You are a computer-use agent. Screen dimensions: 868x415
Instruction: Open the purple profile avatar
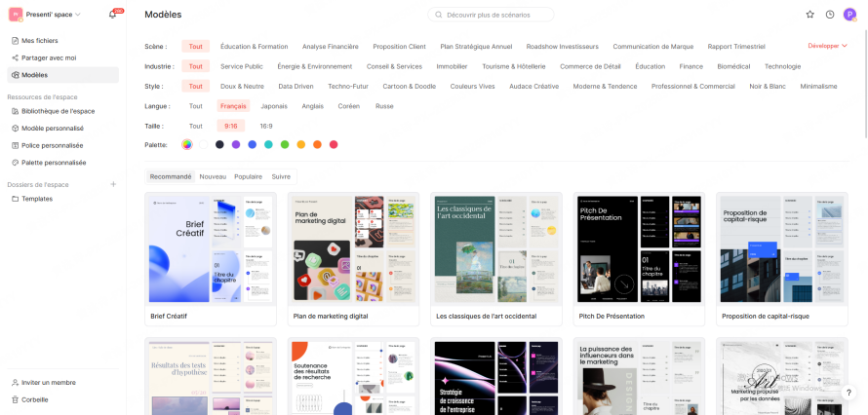tap(849, 15)
